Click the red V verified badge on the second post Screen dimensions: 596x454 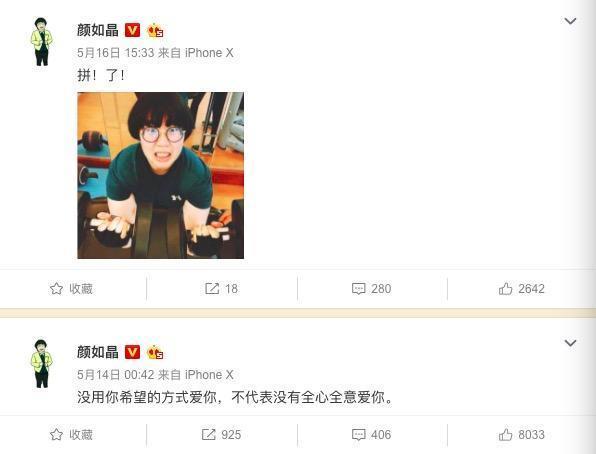(x=132, y=352)
